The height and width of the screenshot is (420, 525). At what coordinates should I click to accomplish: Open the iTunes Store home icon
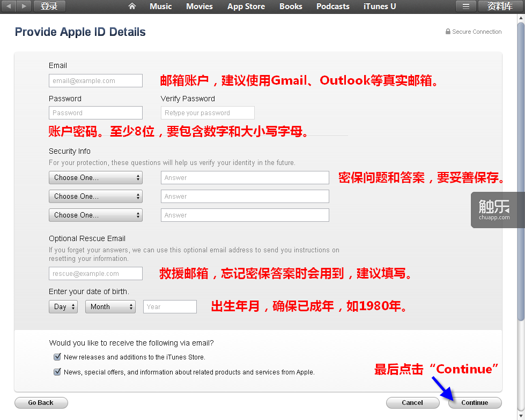click(132, 6)
